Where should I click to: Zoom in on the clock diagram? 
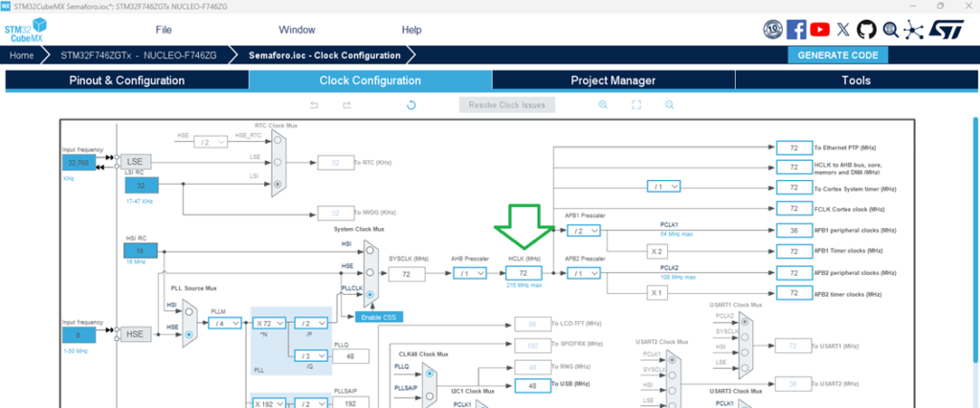click(x=603, y=105)
